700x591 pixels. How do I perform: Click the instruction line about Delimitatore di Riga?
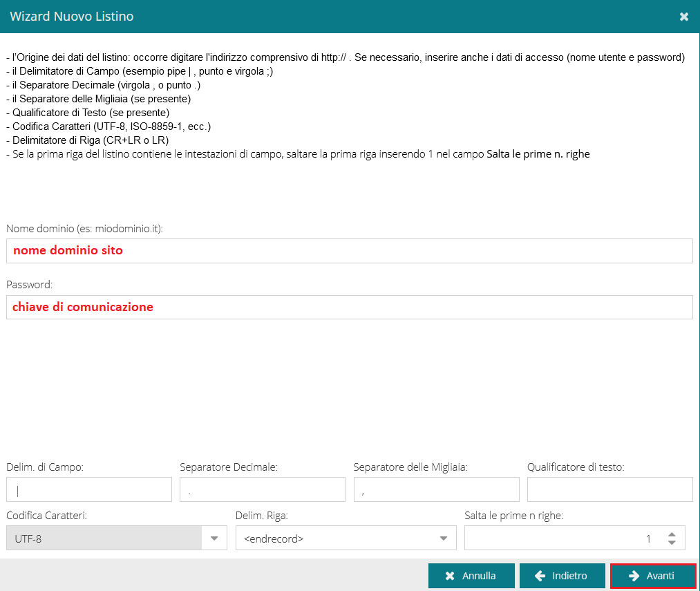pos(88,140)
